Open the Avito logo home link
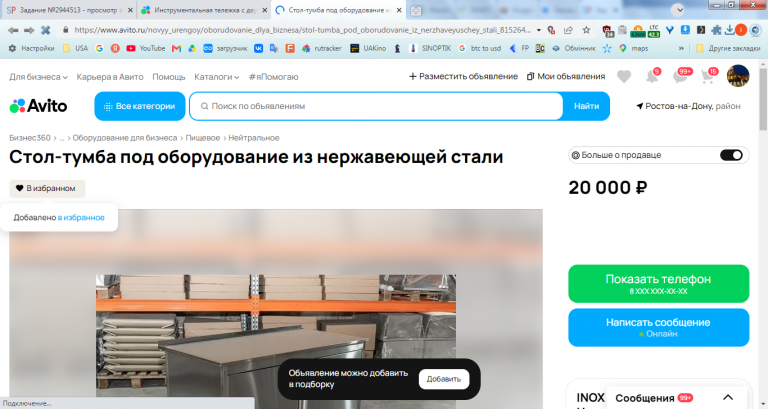Screen dimensions: 768x409 pyautogui.click(x=38, y=106)
